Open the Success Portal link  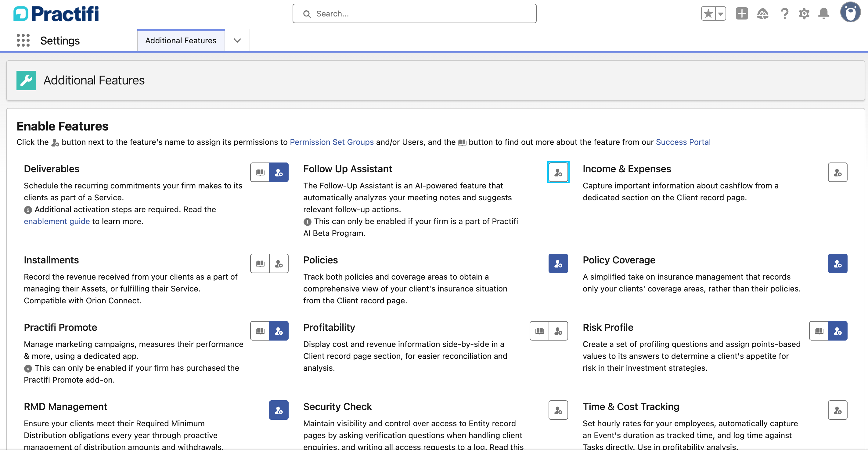click(683, 142)
